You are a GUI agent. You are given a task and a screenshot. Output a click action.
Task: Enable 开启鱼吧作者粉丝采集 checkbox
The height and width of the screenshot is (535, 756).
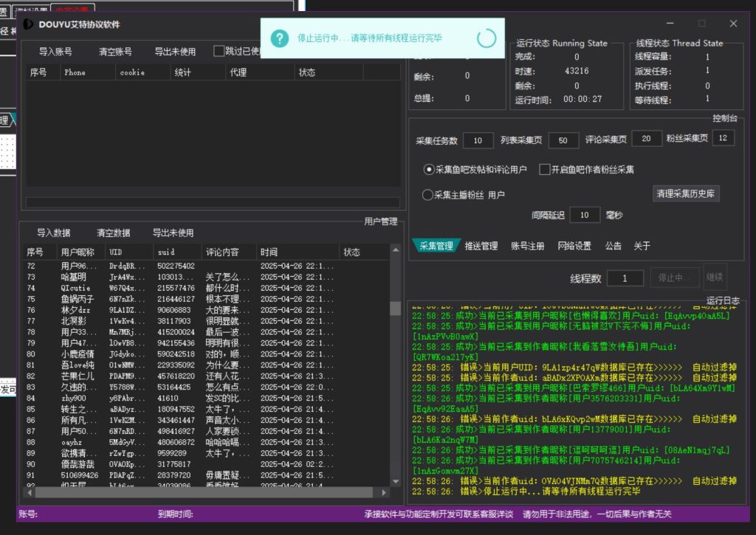[545, 170]
